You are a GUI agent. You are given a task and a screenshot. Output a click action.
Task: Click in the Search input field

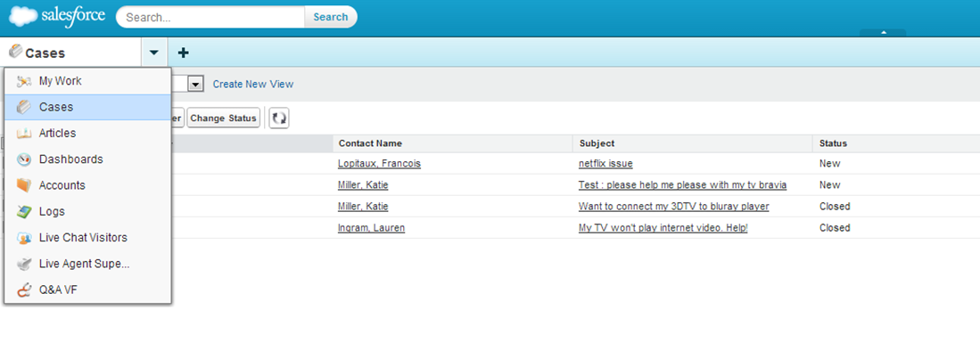pyautogui.click(x=212, y=17)
